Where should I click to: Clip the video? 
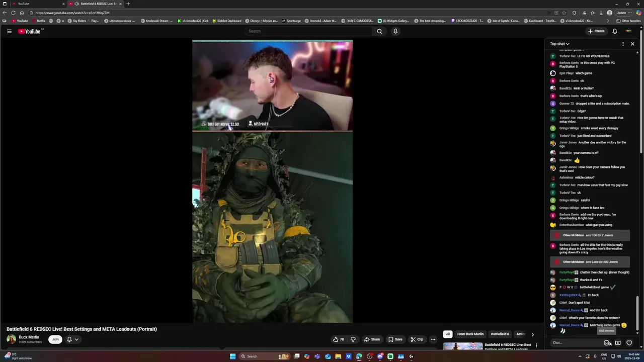[x=417, y=339]
